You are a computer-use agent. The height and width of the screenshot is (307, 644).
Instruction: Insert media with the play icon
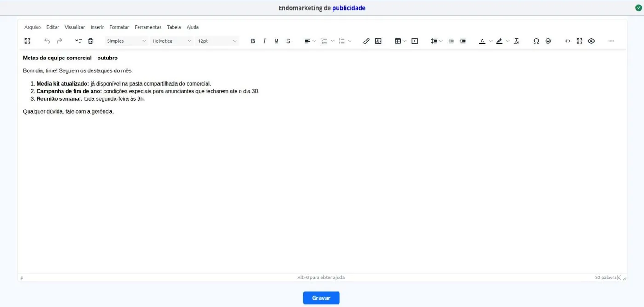(414, 41)
